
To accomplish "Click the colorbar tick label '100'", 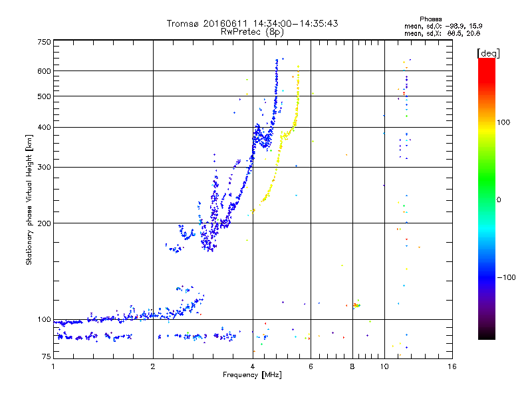I will click(x=503, y=122).
